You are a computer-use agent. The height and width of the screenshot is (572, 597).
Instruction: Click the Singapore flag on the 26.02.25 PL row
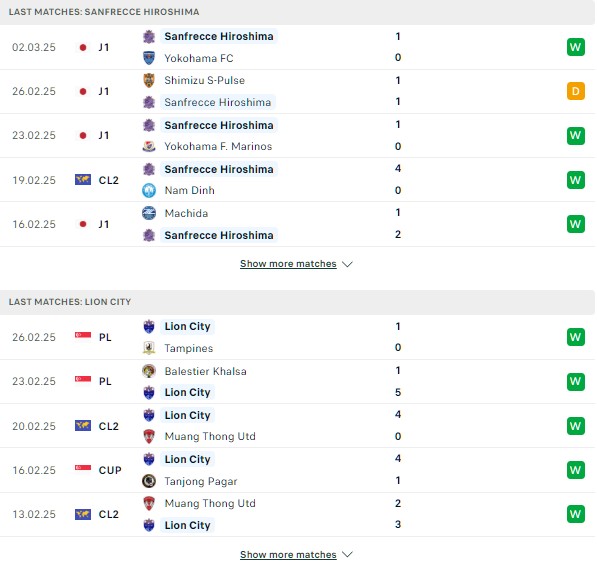tap(83, 336)
